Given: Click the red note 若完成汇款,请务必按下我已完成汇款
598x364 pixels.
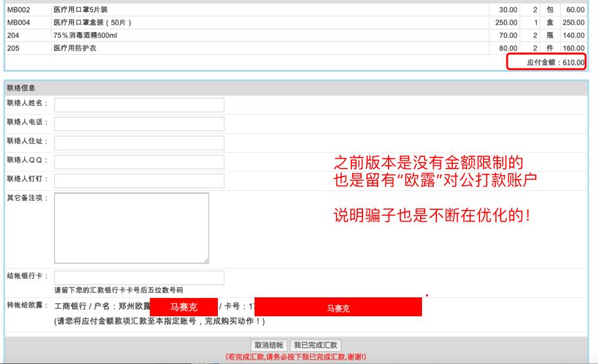Looking at the screenshot, I should [x=296, y=357].
